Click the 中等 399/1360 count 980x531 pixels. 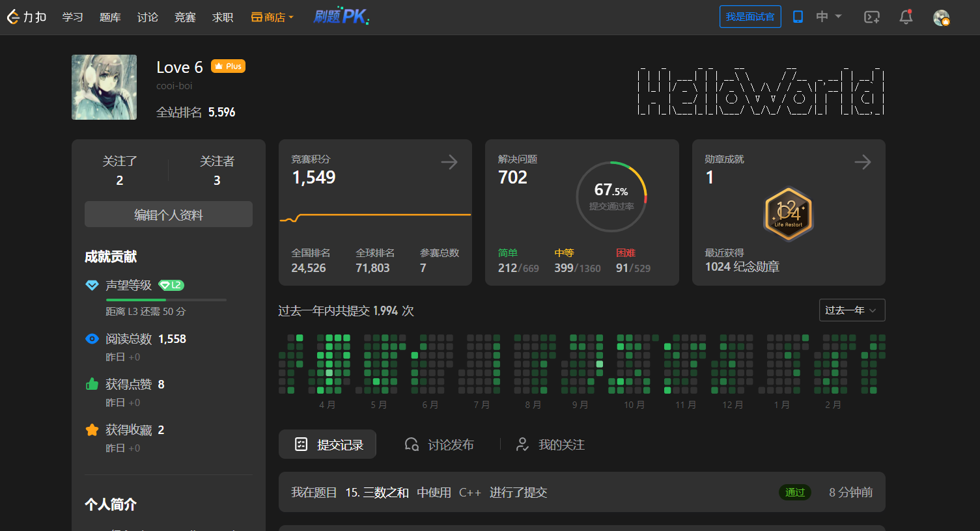tap(578, 268)
